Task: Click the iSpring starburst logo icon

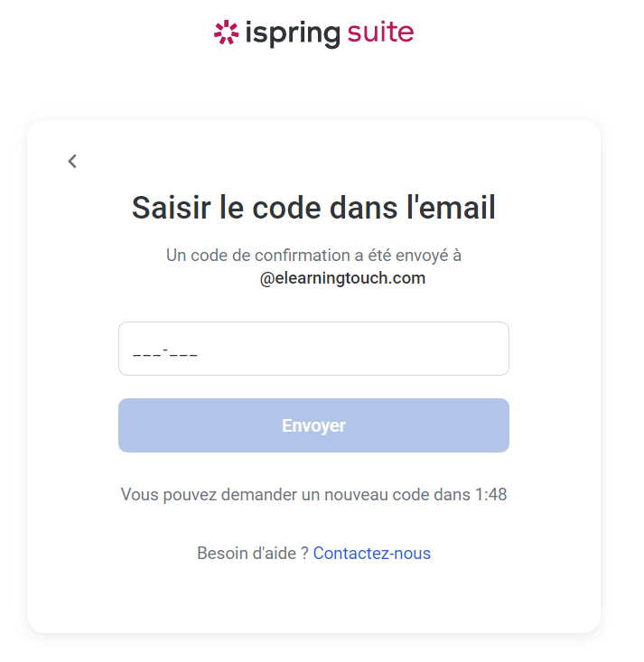Action: tap(226, 33)
